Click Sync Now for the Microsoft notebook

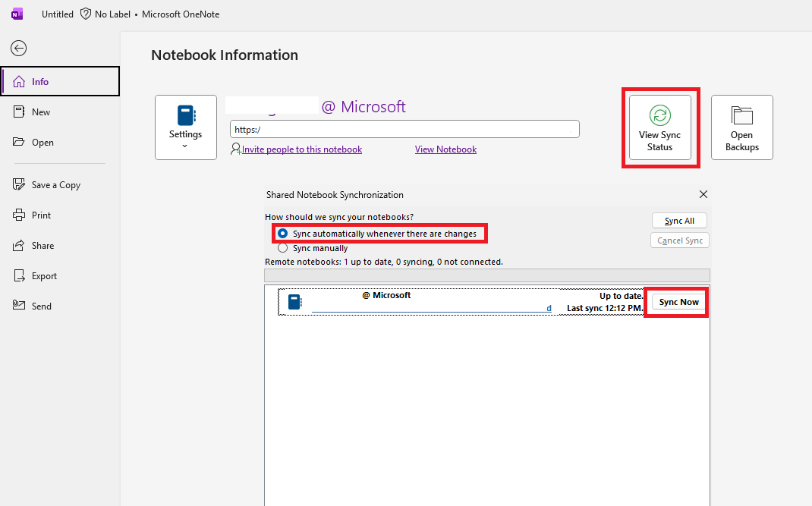678,302
